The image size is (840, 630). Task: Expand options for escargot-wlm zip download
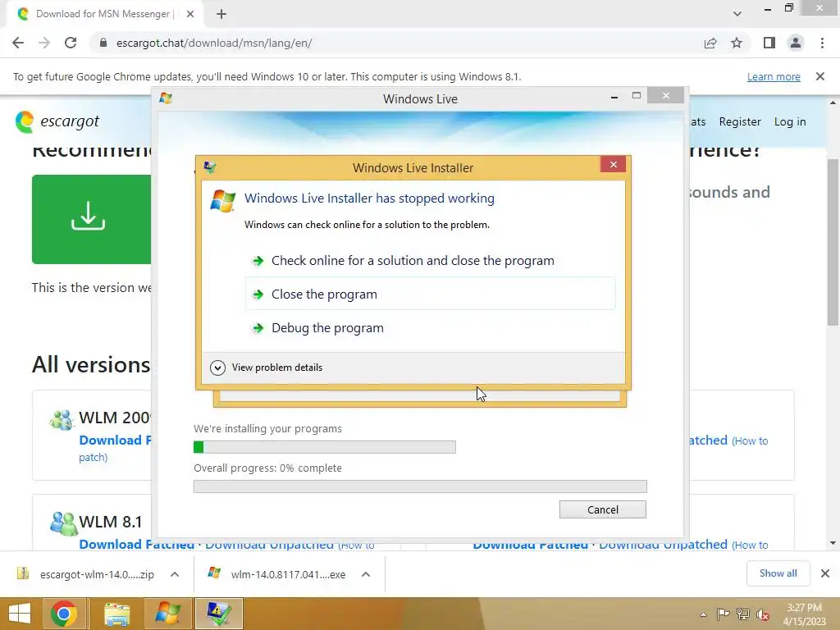coord(175,574)
